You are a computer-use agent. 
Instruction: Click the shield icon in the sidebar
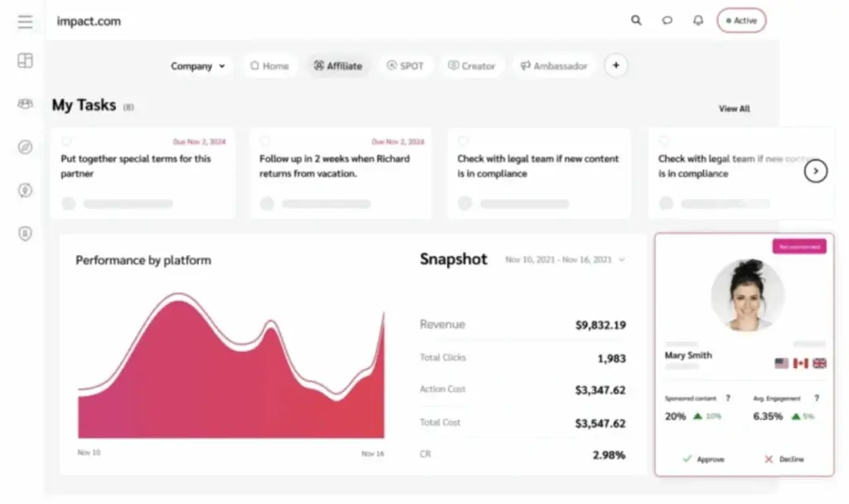[25, 234]
